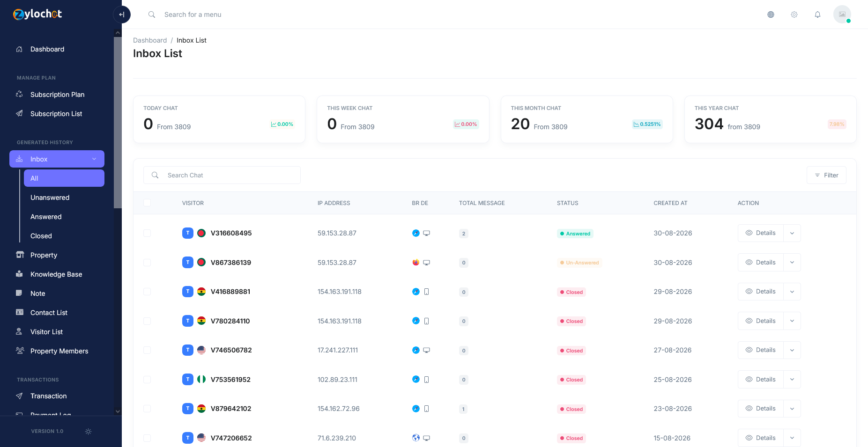This screenshot has width=868, height=447.
Task: Tick checkbox for visitor V316608495
Action: [147, 233]
